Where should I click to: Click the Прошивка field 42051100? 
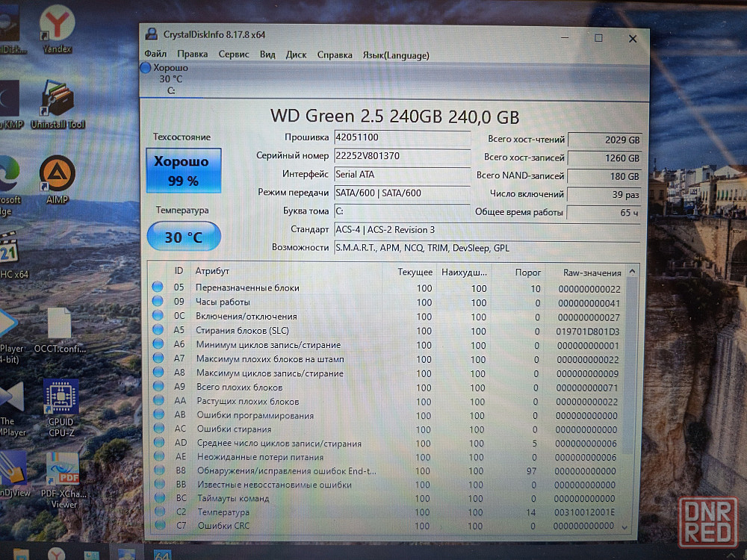pos(402,137)
